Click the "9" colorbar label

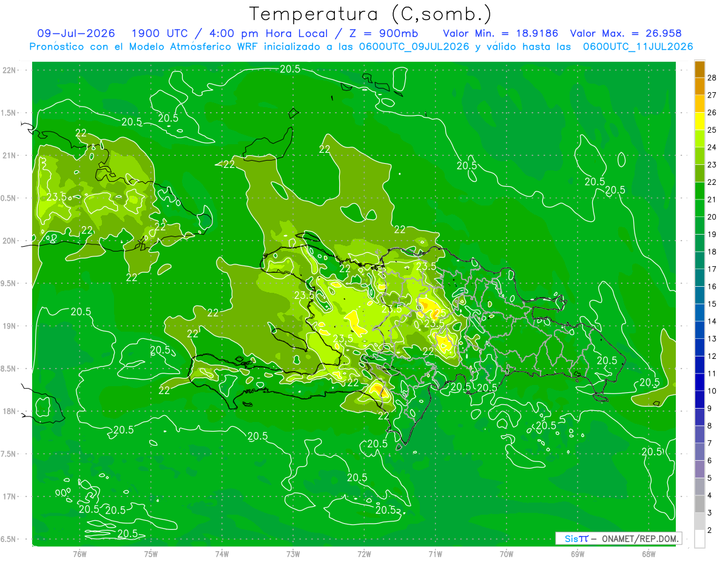(x=710, y=409)
